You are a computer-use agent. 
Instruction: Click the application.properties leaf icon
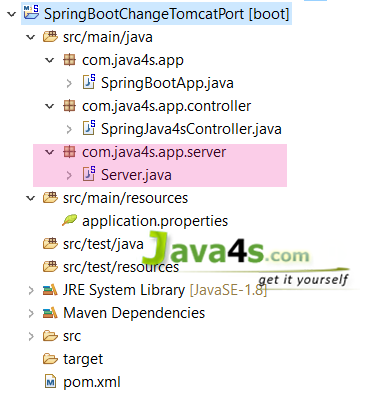(69, 220)
